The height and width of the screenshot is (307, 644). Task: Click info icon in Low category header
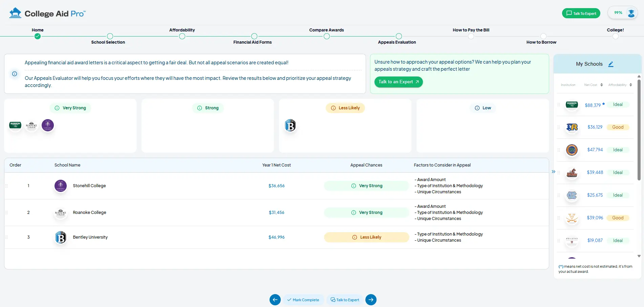pyautogui.click(x=477, y=108)
